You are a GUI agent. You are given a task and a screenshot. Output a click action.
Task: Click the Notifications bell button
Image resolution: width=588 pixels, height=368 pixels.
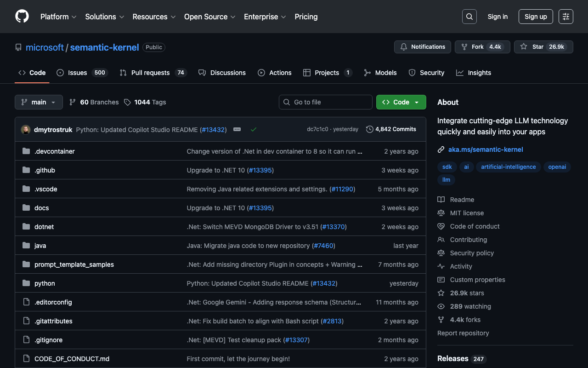coord(422,47)
